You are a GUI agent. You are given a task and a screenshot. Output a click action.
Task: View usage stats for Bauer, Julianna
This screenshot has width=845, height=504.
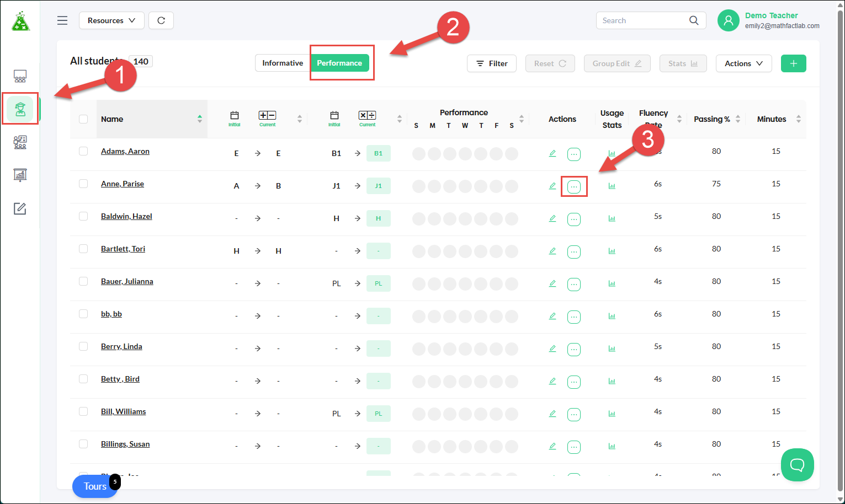coord(612,283)
